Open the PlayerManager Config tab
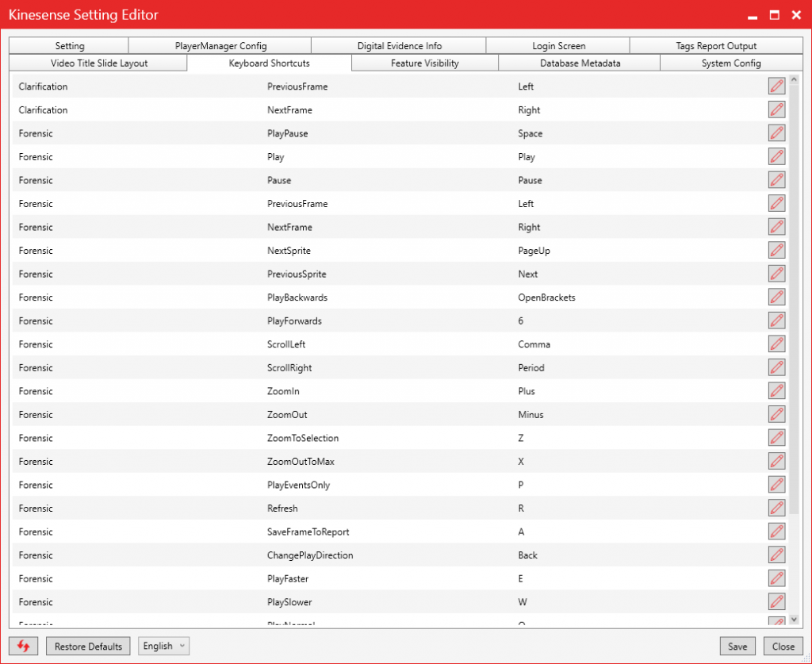 coord(220,45)
